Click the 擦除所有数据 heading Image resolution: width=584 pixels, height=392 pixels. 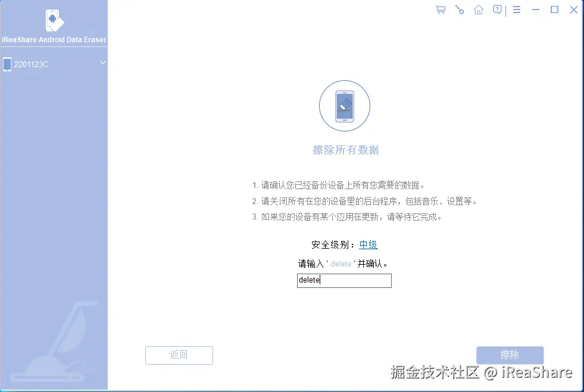[345, 150]
